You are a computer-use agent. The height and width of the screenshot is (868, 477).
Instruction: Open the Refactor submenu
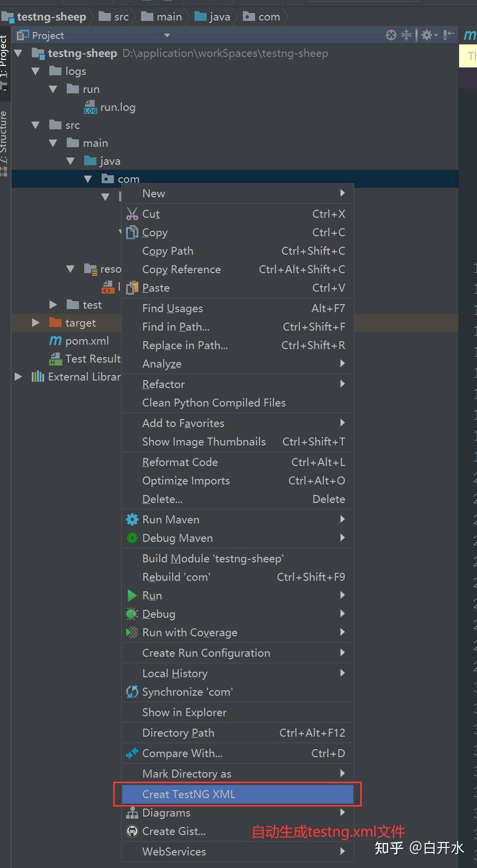238,384
